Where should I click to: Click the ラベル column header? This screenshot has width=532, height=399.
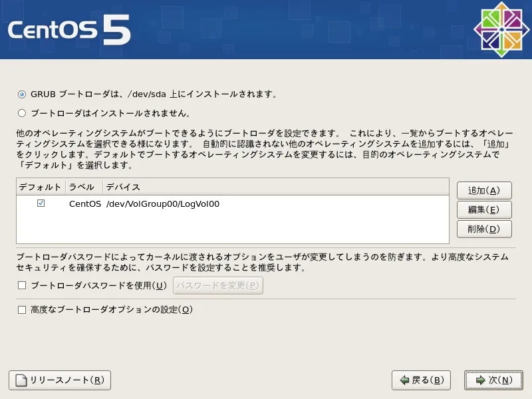[x=84, y=187]
